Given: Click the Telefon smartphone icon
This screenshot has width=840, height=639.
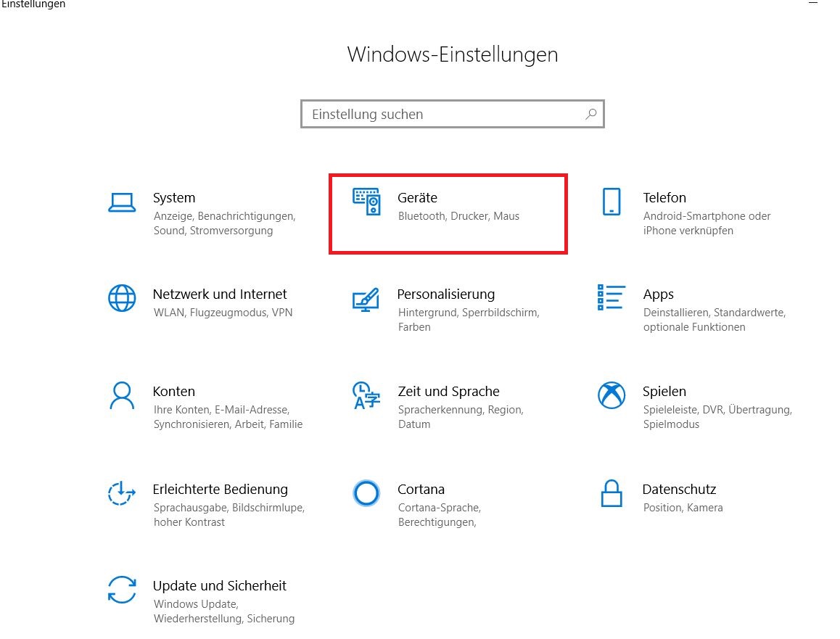Looking at the screenshot, I should [x=612, y=202].
